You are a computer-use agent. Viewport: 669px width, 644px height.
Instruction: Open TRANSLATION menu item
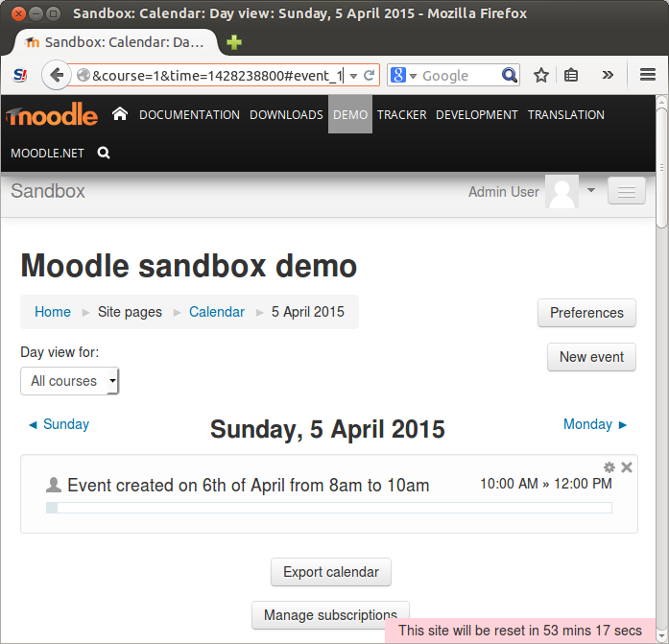pyautogui.click(x=565, y=115)
